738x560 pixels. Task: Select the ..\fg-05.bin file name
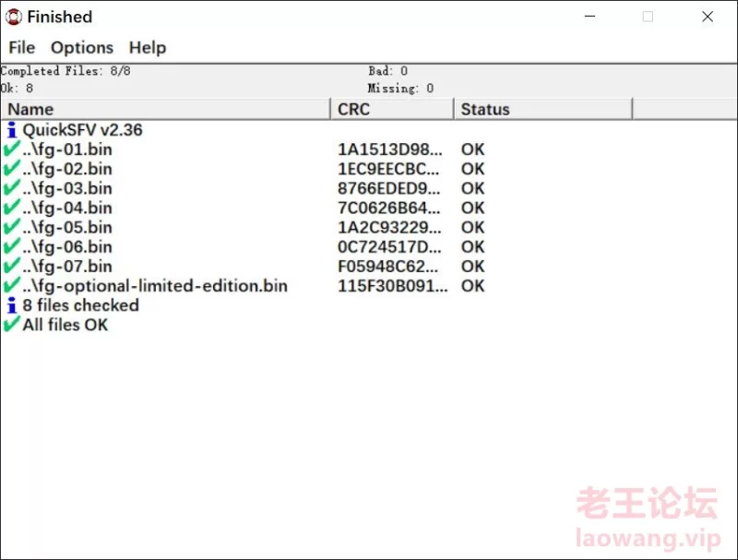(x=67, y=228)
